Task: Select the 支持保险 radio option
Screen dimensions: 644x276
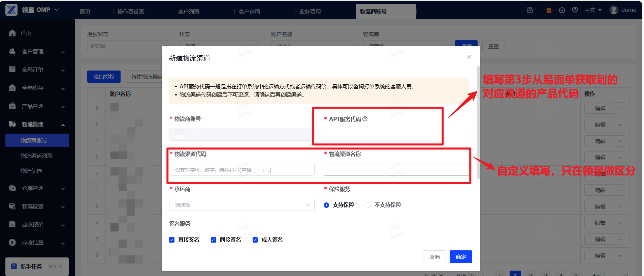Action: pyautogui.click(x=326, y=205)
